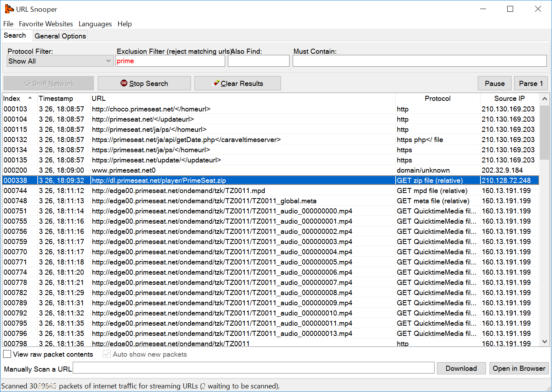Select the https://primeseat.net/update/ URL row
The image size is (552, 392).
[271, 160]
